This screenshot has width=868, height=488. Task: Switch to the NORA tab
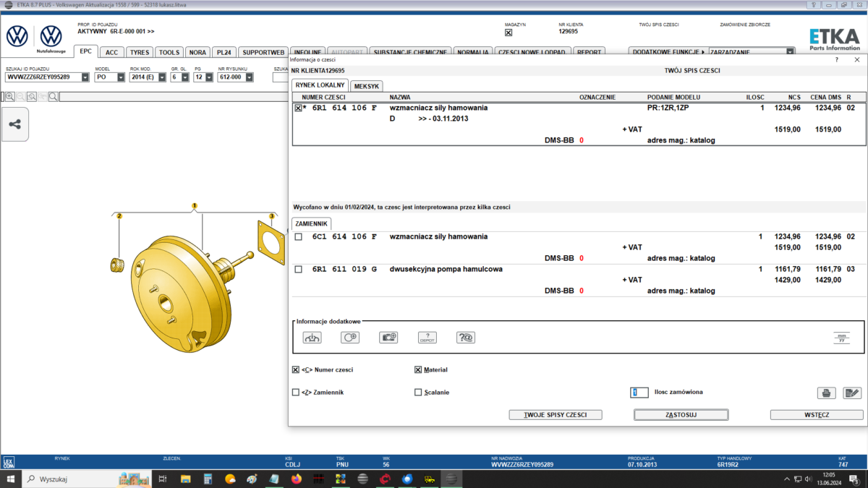197,52
